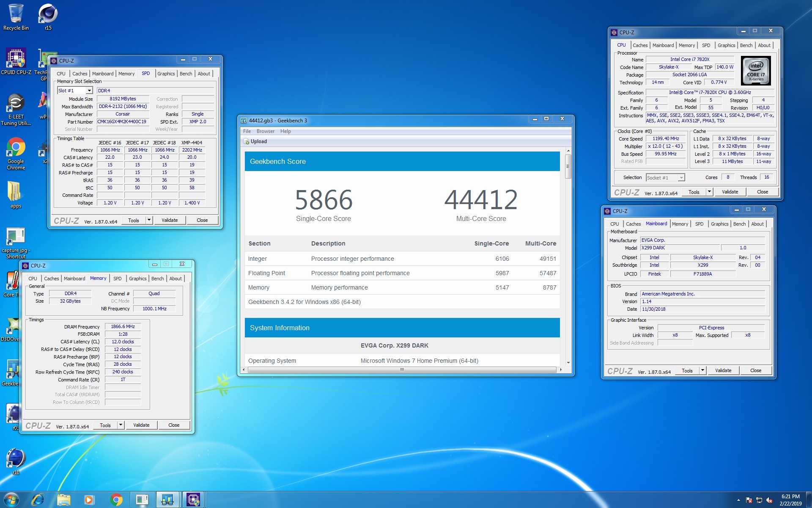812x508 pixels.
Task: Click the network icon in the system tray
Action: pyautogui.click(x=759, y=500)
